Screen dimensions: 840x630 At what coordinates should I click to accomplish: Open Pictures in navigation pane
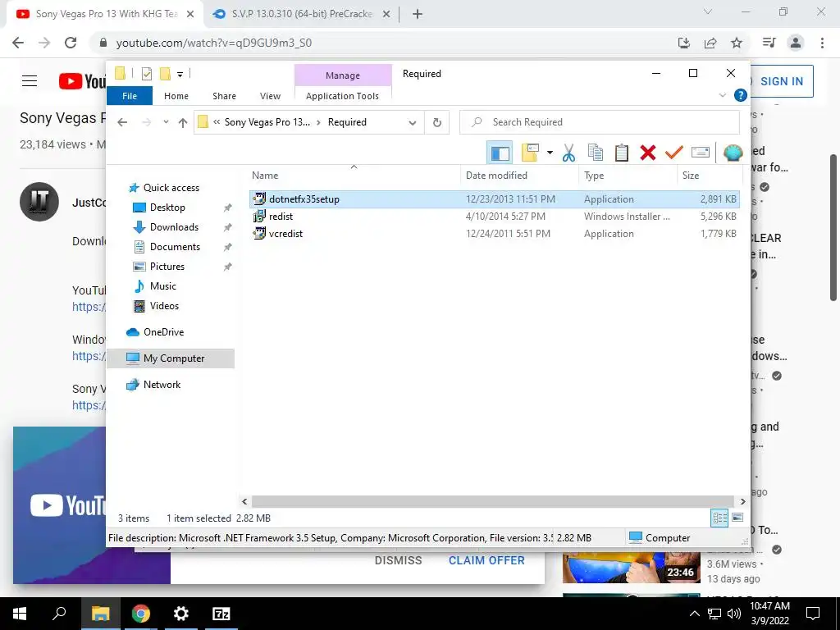coord(167,267)
